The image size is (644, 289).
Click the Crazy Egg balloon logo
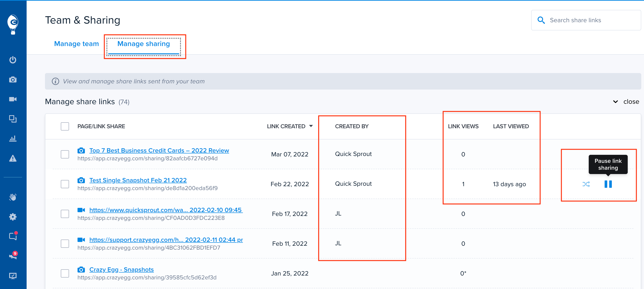13,24
